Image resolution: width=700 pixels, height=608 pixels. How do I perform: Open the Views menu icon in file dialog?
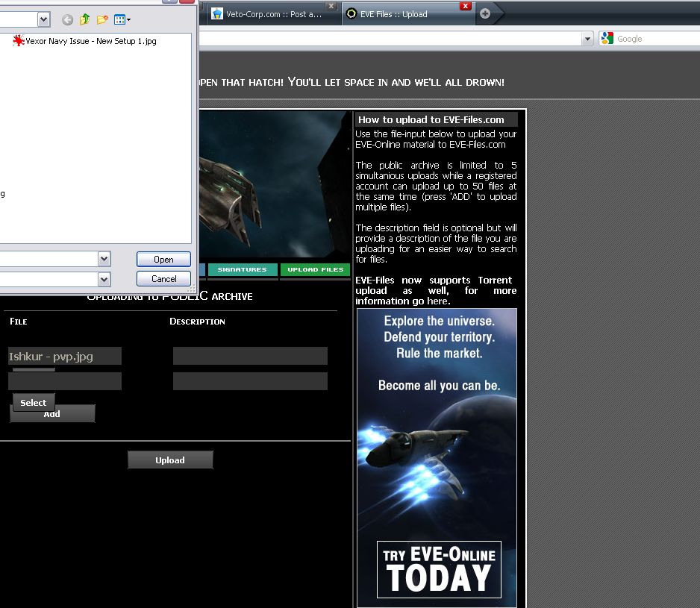pyautogui.click(x=122, y=19)
